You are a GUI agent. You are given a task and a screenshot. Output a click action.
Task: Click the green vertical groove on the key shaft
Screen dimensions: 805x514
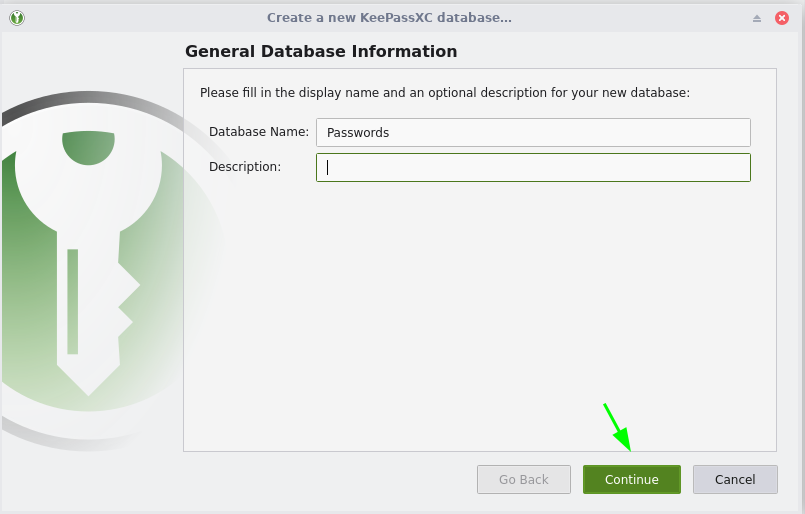[73, 300]
